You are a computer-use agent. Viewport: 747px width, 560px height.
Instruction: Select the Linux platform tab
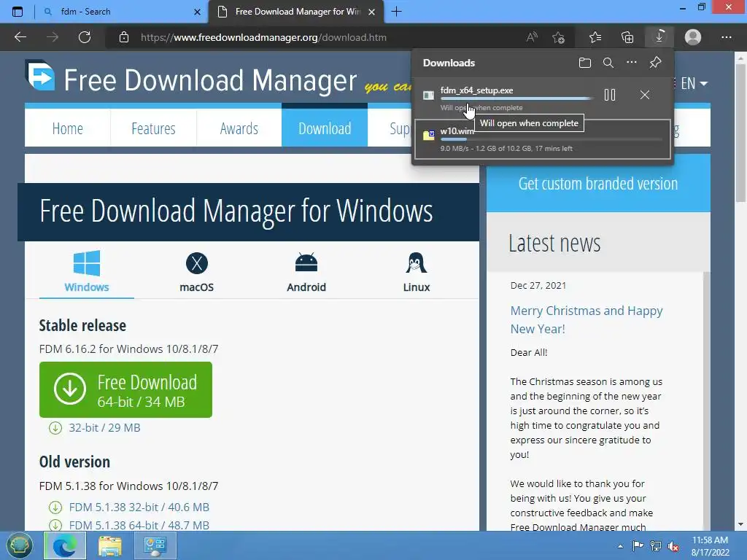[x=417, y=271]
